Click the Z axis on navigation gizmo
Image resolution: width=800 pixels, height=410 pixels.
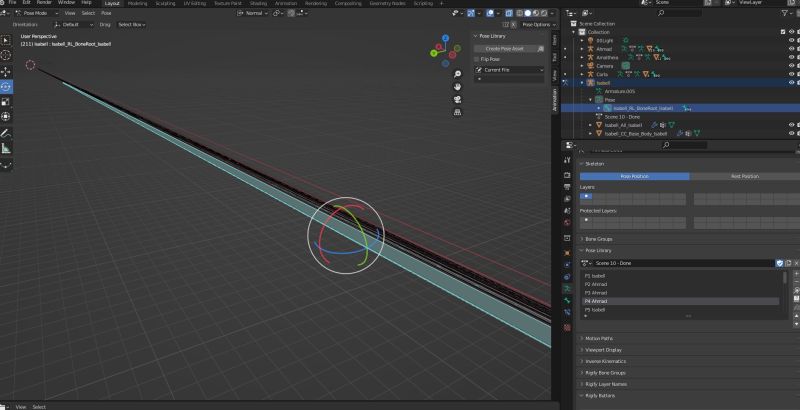(445, 38)
